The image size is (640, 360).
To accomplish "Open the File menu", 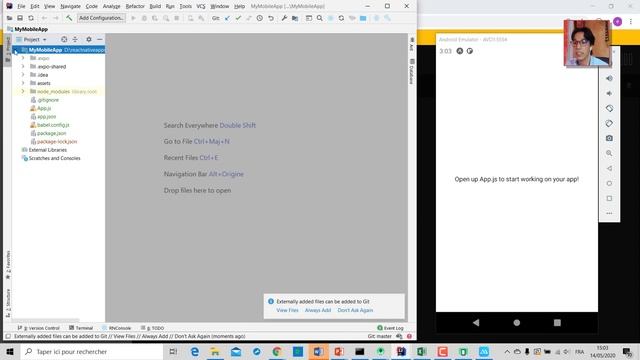I will coord(21,7).
